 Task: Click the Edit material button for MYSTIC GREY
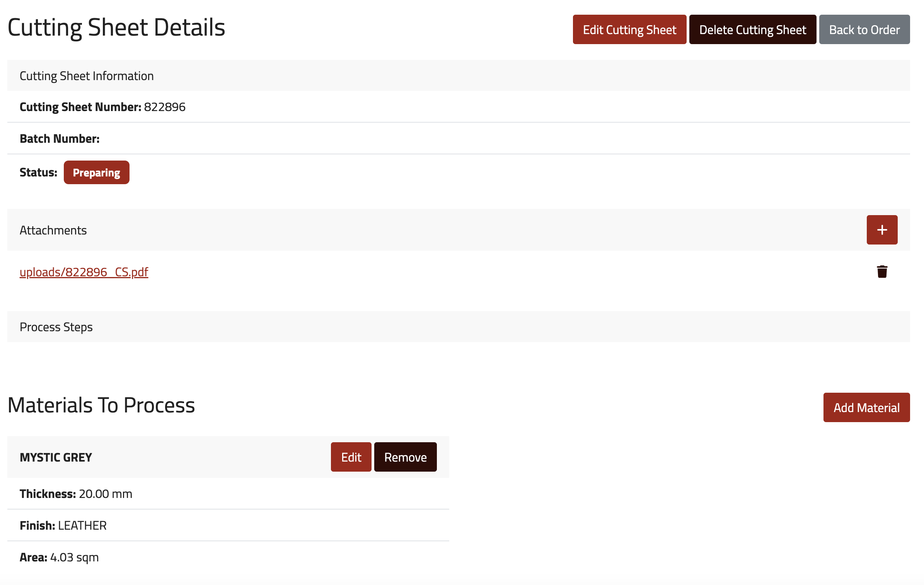[x=351, y=456]
